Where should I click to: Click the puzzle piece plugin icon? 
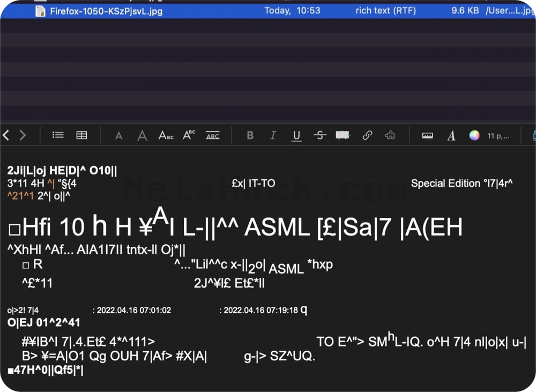(390, 135)
